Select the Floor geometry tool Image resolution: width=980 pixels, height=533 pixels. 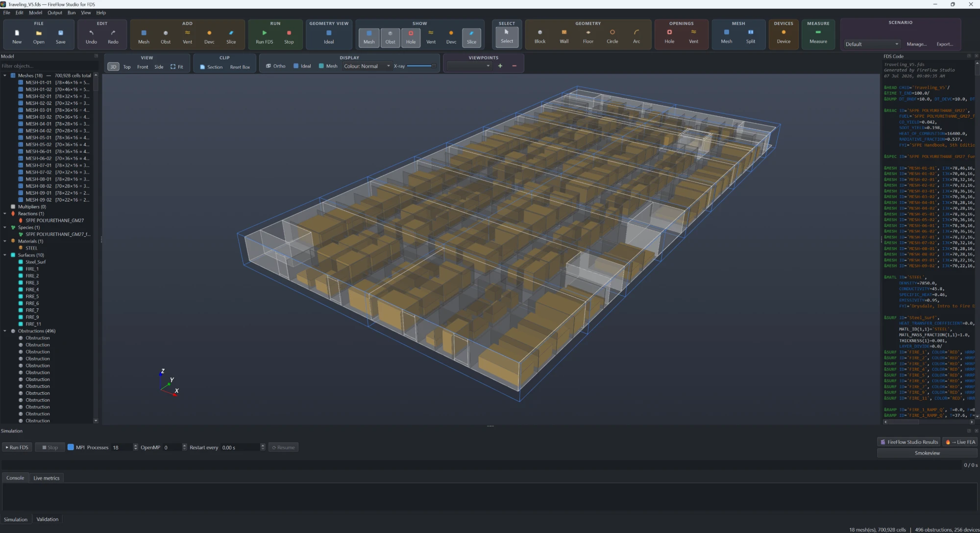click(x=588, y=36)
